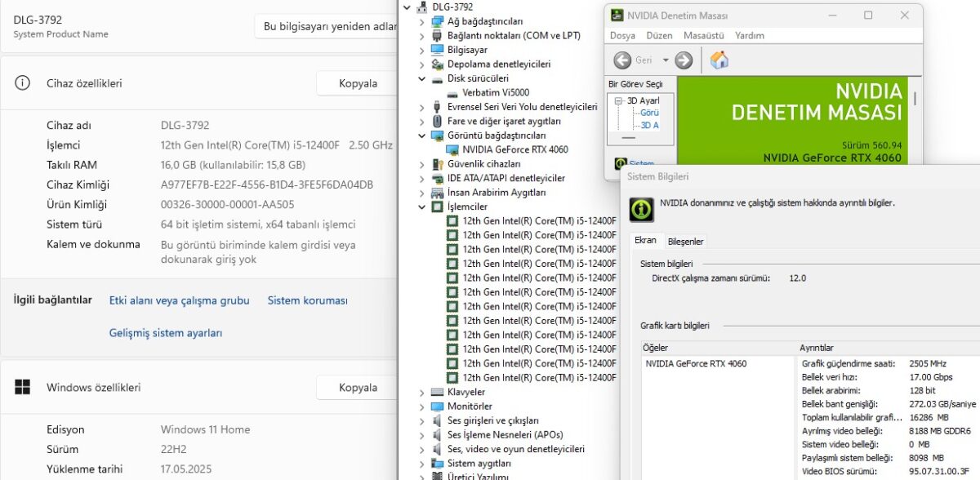Click the NVIDIA GeForce RTX 4060 adapter icon in tree
Screen dimensions: 980x480
[452, 149]
